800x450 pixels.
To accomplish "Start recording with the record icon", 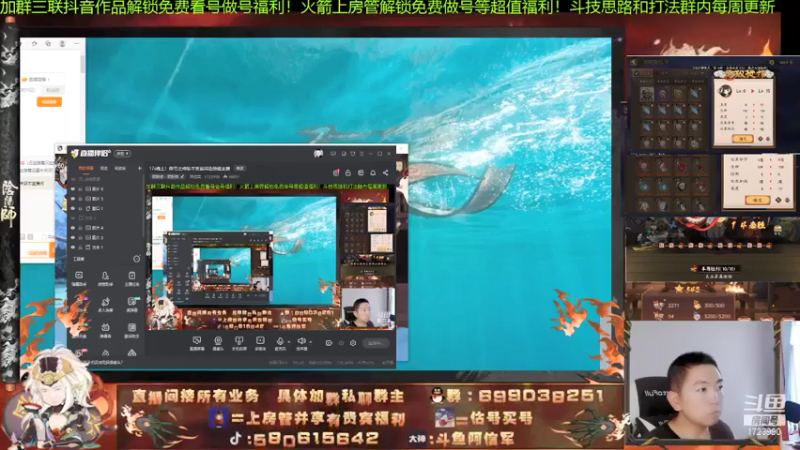I will [x=329, y=343].
